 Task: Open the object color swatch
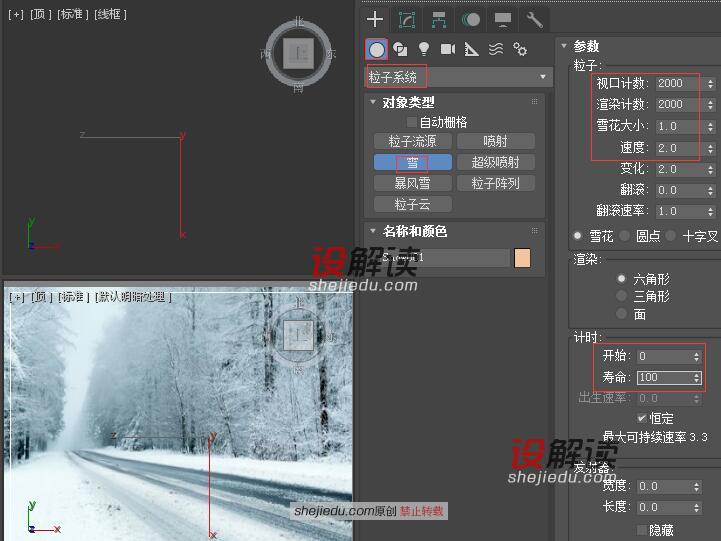click(x=522, y=258)
